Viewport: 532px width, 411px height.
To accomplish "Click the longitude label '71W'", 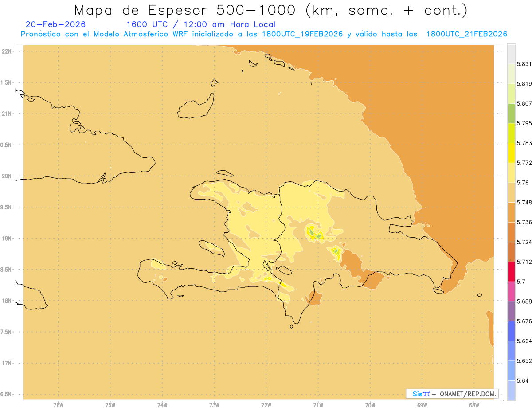I will click(x=318, y=406).
